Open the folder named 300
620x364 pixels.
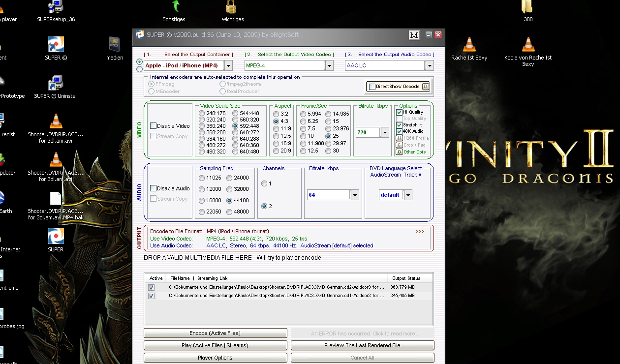pos(528,11)
